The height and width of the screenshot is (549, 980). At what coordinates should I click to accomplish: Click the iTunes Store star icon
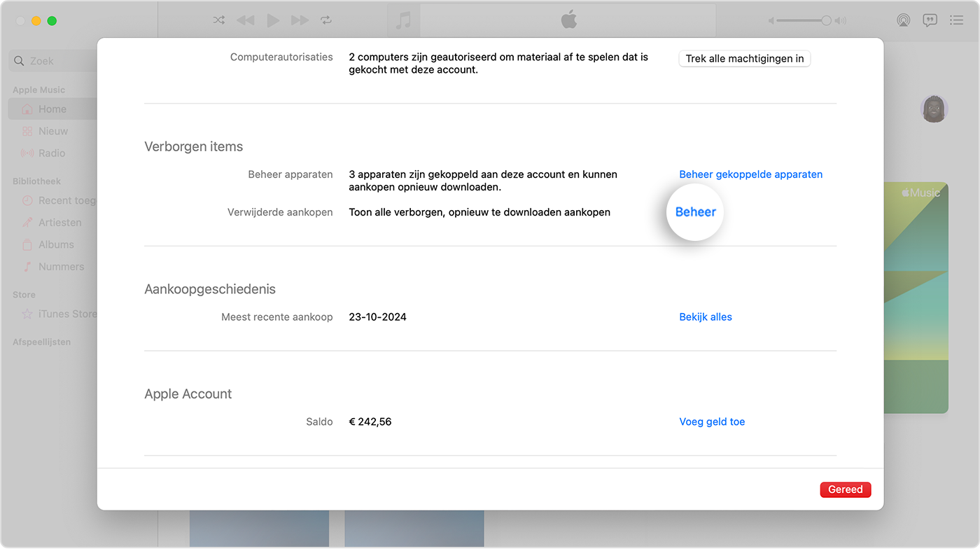[x=27, y=314]
